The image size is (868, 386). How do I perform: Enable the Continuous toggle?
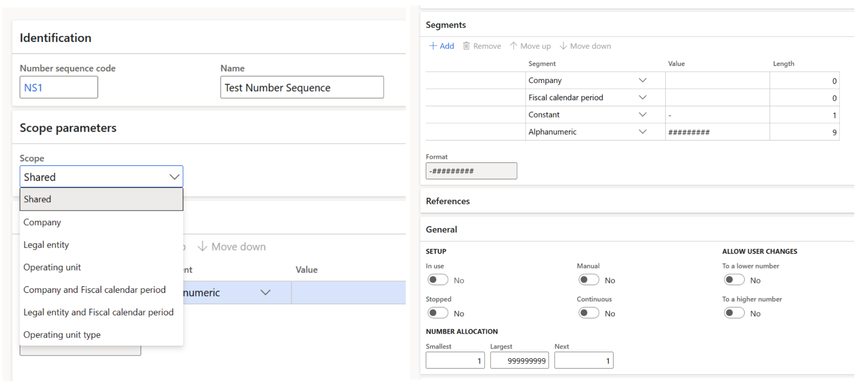pos(589,313)
